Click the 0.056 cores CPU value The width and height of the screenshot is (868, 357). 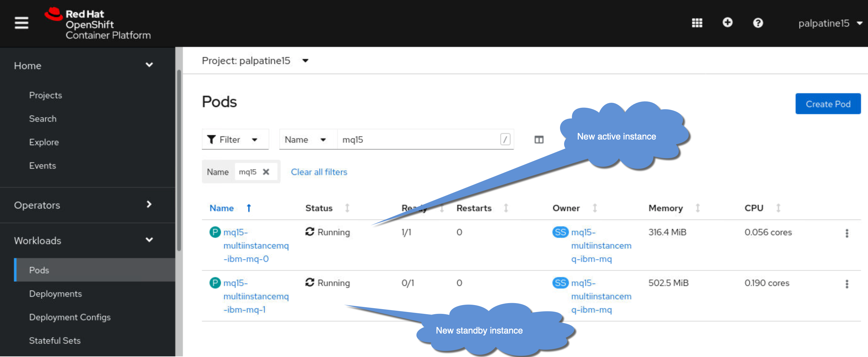click(768, 232)
